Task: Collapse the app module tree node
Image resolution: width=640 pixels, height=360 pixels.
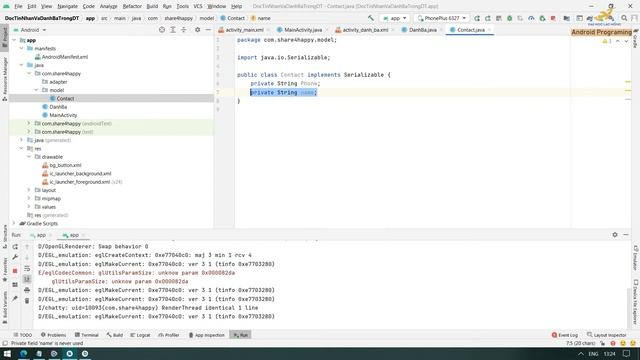Action: [14, 40]
